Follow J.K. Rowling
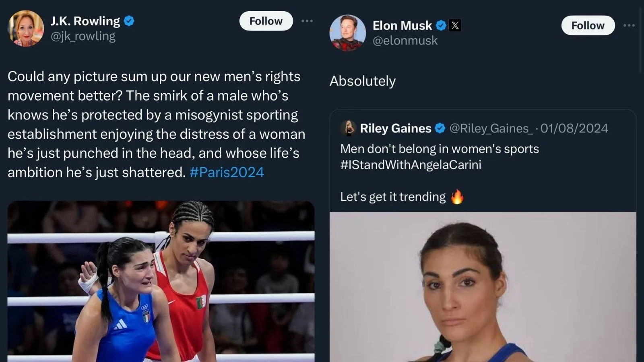Screen dimensions: 644x362 point(266,21)
